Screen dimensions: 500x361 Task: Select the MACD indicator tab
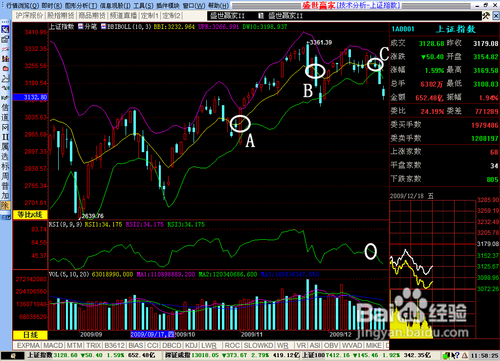click(x=53, y=346)
